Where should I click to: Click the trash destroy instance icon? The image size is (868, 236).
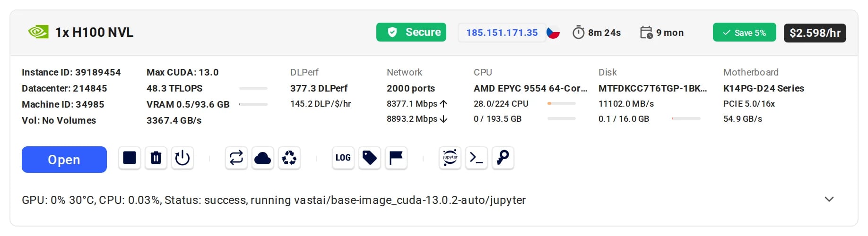click(156, 158)
